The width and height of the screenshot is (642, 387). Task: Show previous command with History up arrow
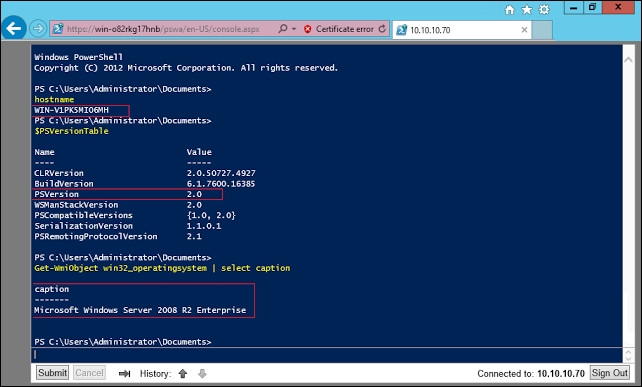tap(183, 373)
